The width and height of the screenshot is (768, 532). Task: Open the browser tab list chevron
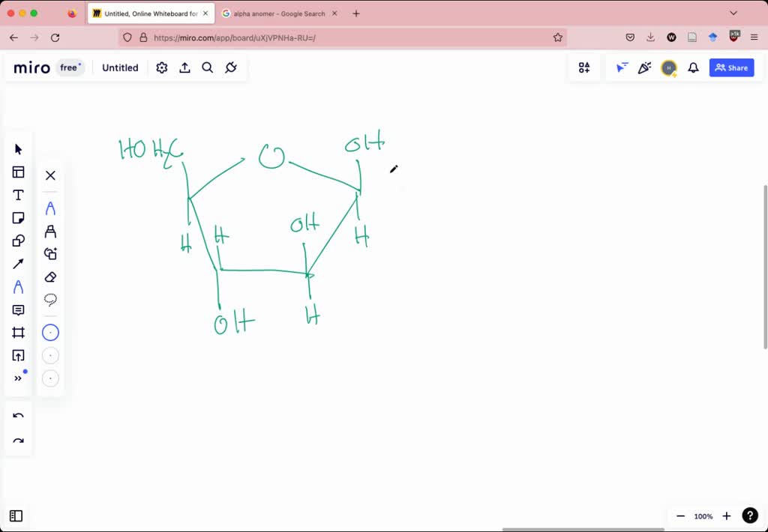733,13
